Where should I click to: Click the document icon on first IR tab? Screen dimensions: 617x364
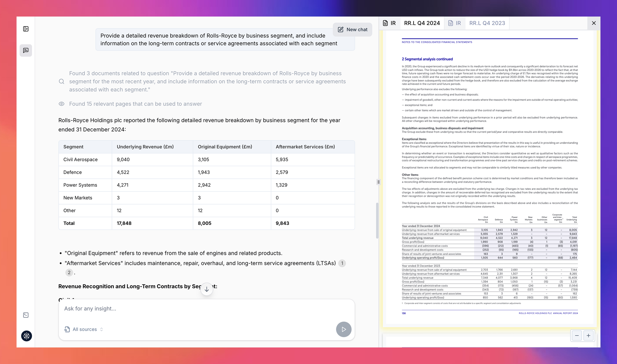tap(385, 23)
